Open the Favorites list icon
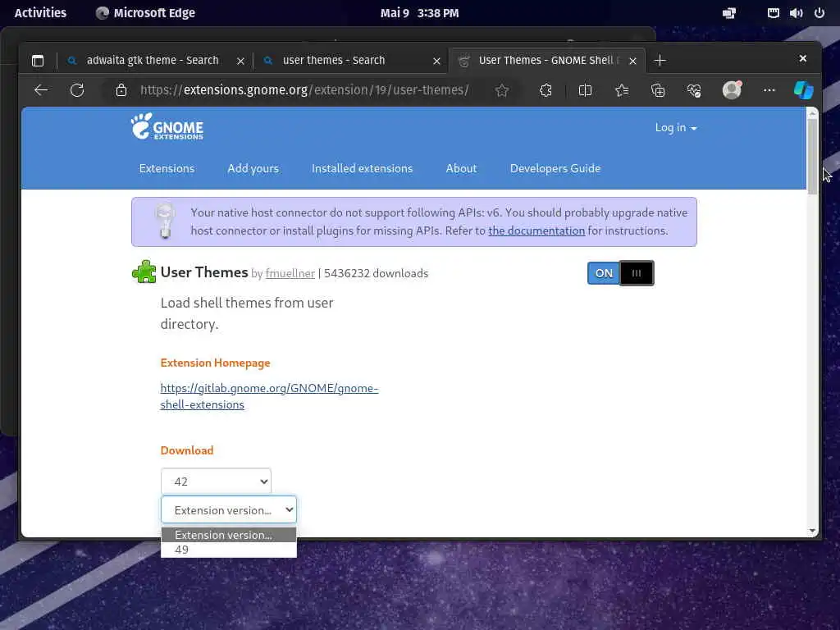The width and height of the screenshot is (840, 630). click(x=622, y=90)
